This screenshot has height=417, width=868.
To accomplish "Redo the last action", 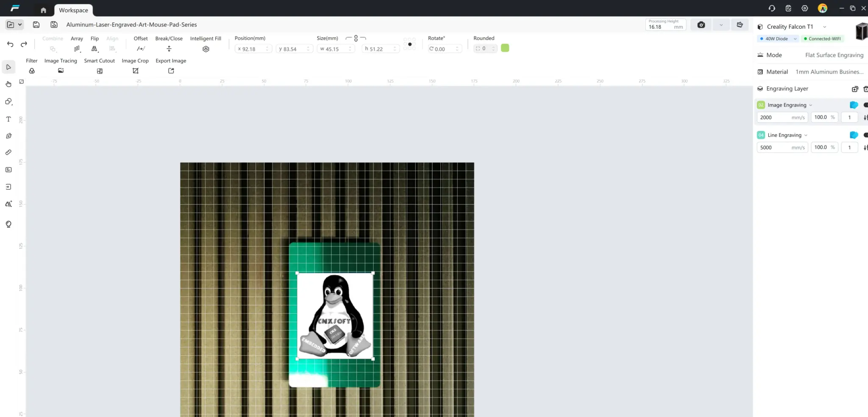I will (x=24, y=44).
